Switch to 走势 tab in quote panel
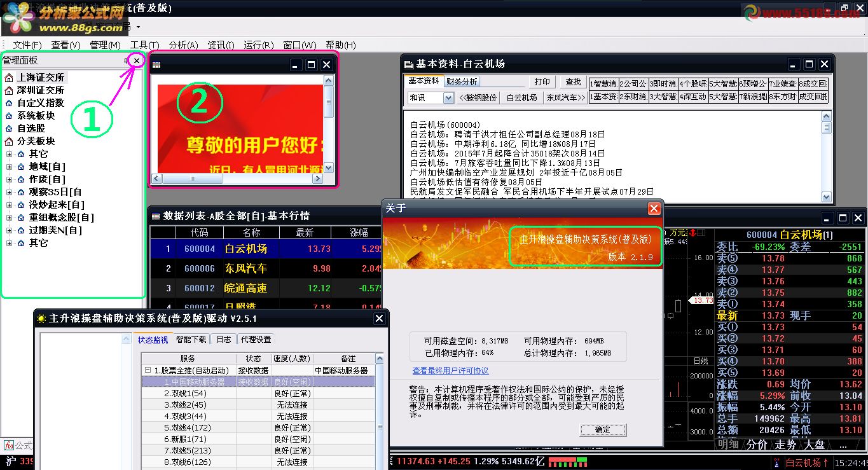868x470 pixels. 786,445
